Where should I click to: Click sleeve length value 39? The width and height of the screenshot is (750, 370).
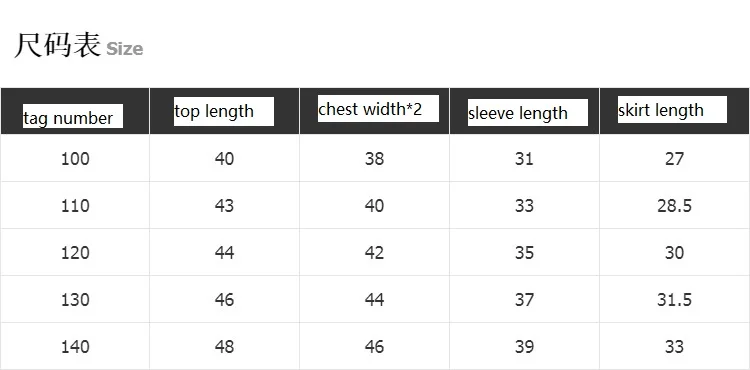tap(524, 347)
